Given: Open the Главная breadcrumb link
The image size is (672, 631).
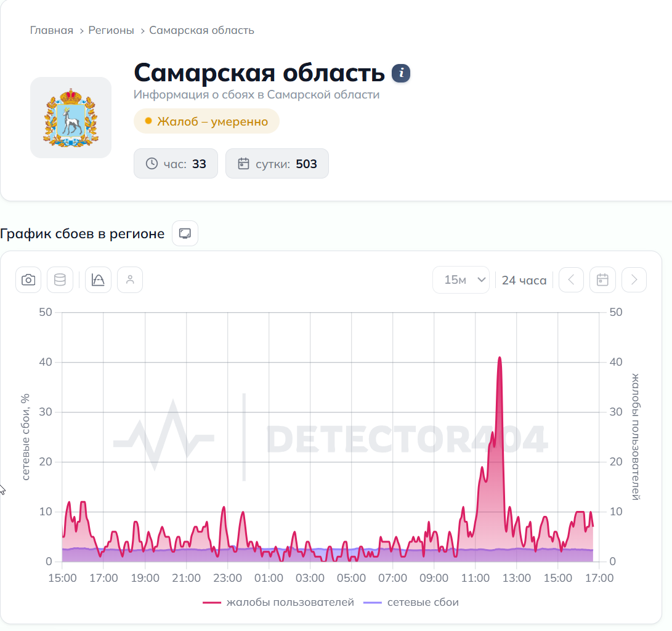Looking at the screenshot, I should (x=51, y=30).
